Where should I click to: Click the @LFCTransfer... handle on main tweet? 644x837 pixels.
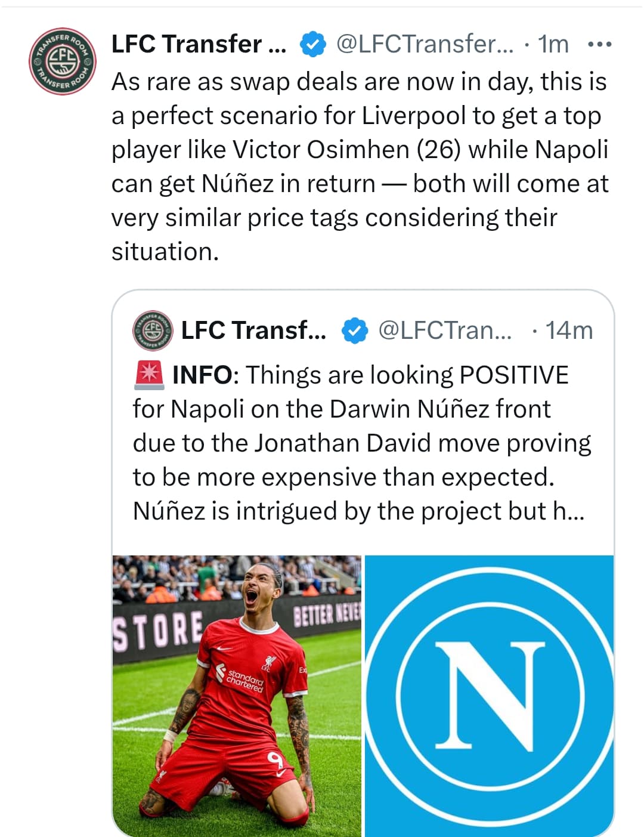pyautogui.click(x=425, y=45)
